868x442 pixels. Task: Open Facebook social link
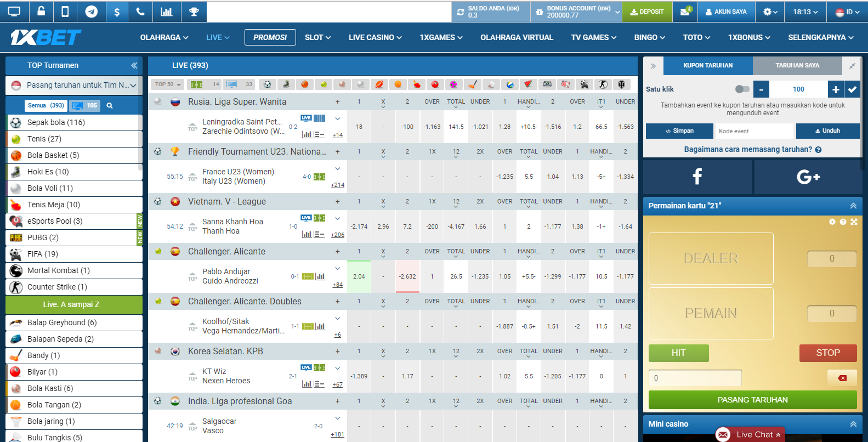[697, 177]
